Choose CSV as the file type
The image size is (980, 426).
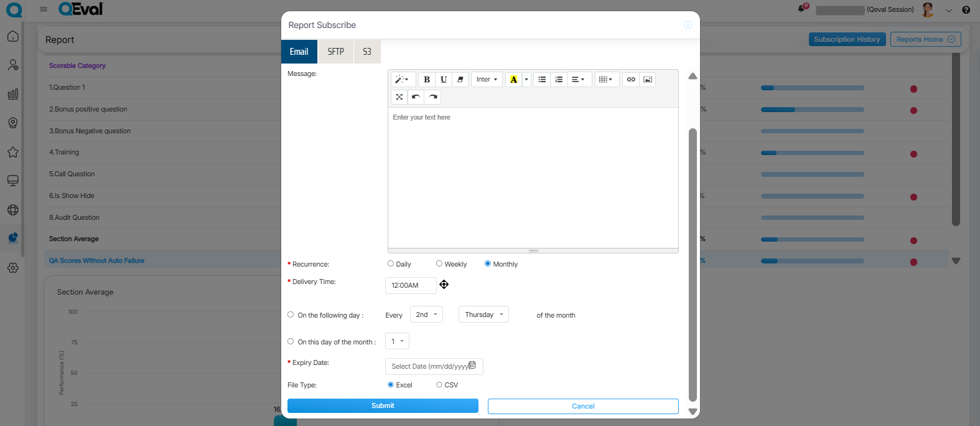439,385
